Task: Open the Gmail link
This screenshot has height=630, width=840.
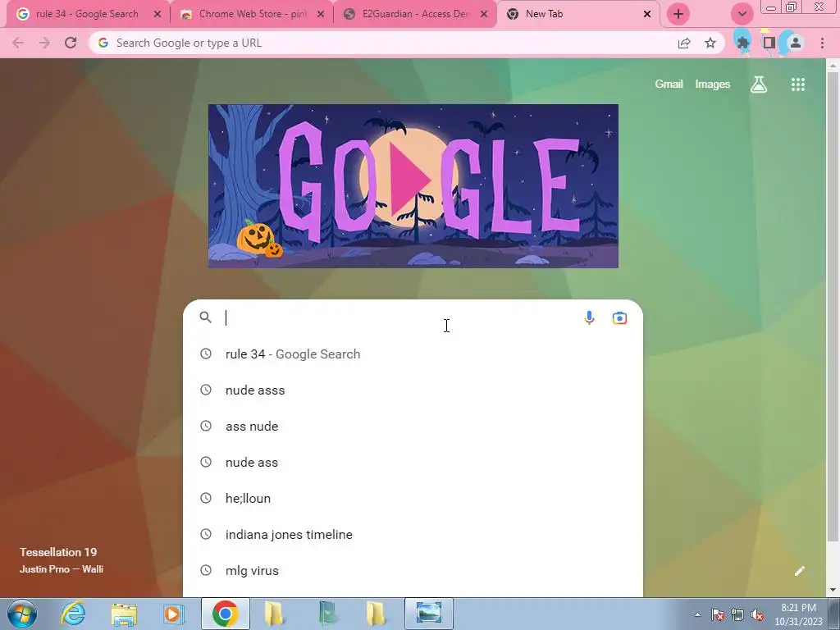Action: tap(669, 84)
